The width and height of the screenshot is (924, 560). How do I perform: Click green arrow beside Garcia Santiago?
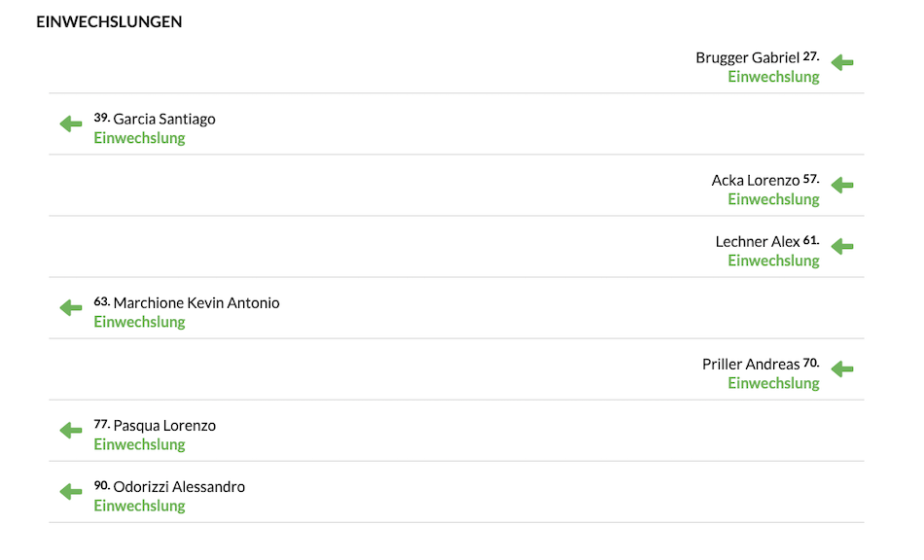(71, 123)
